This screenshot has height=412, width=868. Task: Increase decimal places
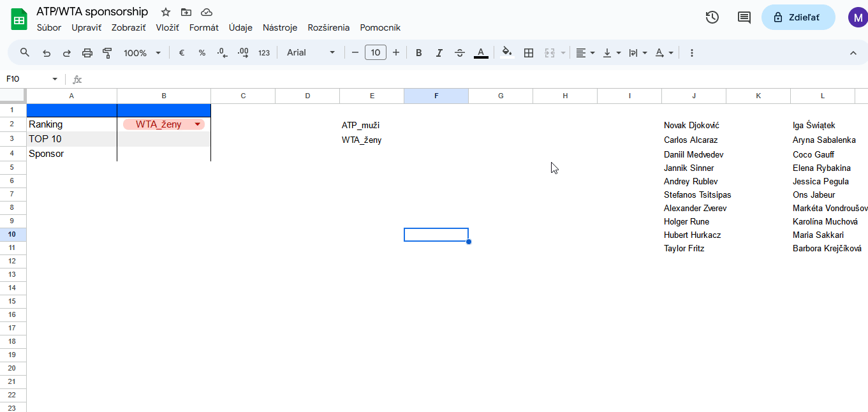(243, 53)
